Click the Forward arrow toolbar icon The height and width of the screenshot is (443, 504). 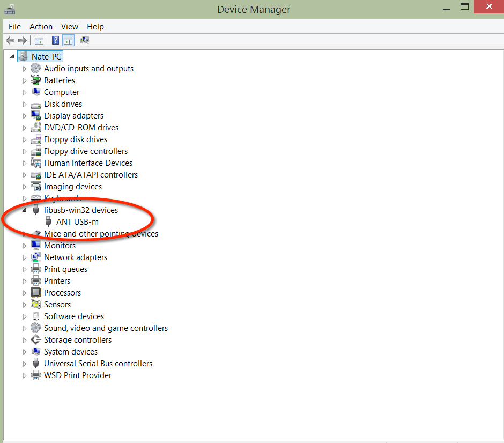tap(22, 41)
